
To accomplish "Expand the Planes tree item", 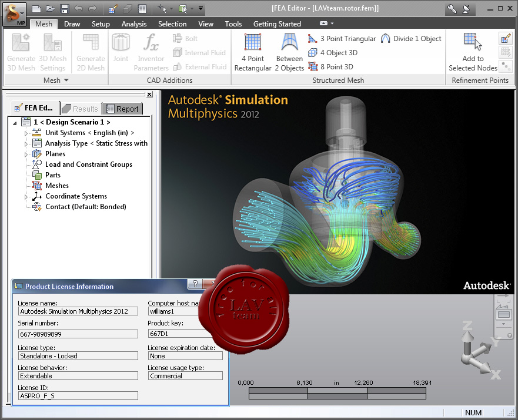I will coord(26,154).
